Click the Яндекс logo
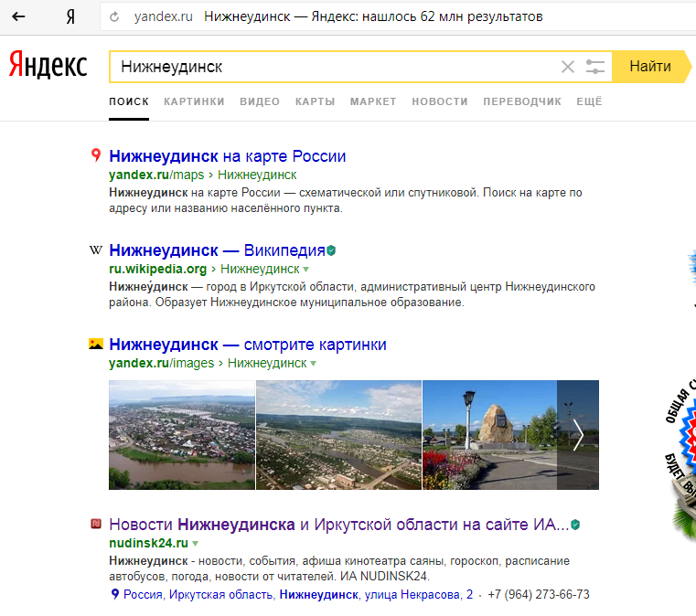This screenshot has height=616, width=696. click(x=48, y=65)
